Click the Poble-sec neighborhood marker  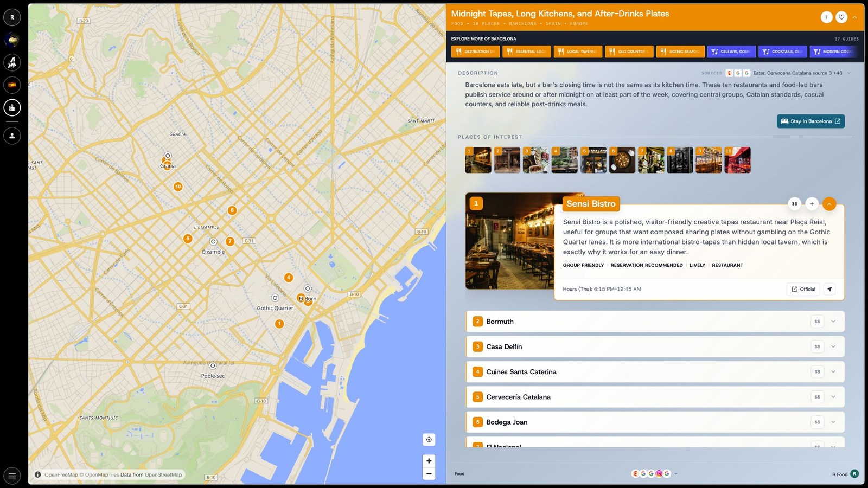point(213,366)
